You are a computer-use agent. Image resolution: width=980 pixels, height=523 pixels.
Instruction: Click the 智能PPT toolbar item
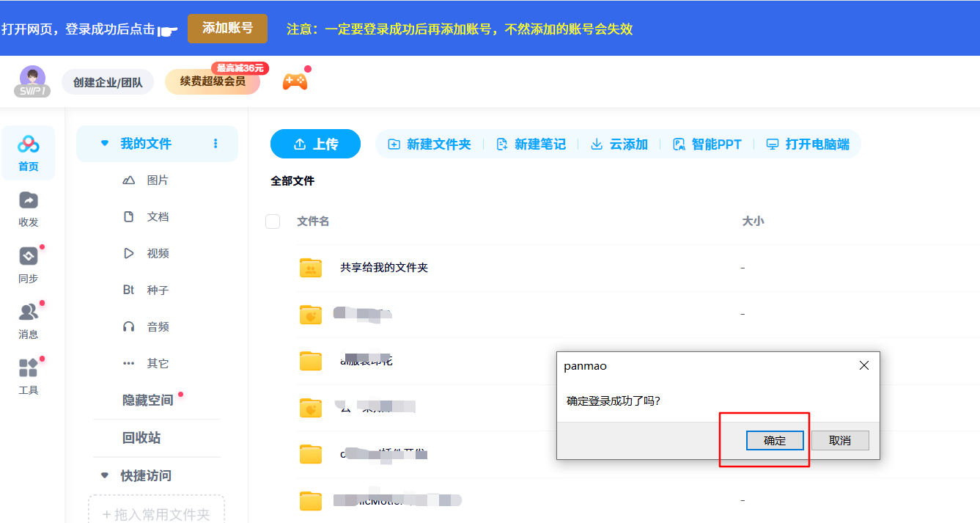707,145
